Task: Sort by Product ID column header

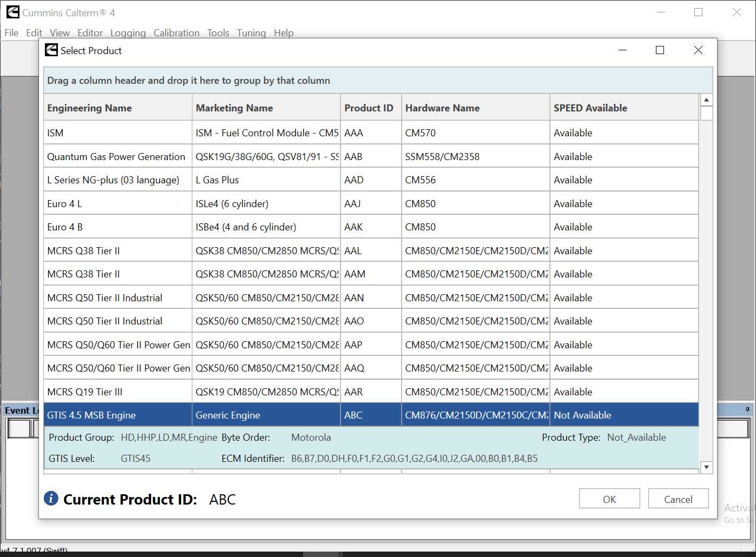Action: tap(369, 108)
